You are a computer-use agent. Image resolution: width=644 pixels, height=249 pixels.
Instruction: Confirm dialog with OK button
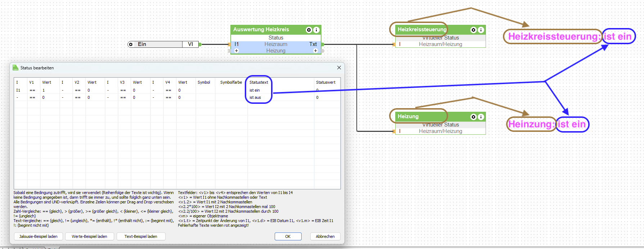(x=288, y=236)
